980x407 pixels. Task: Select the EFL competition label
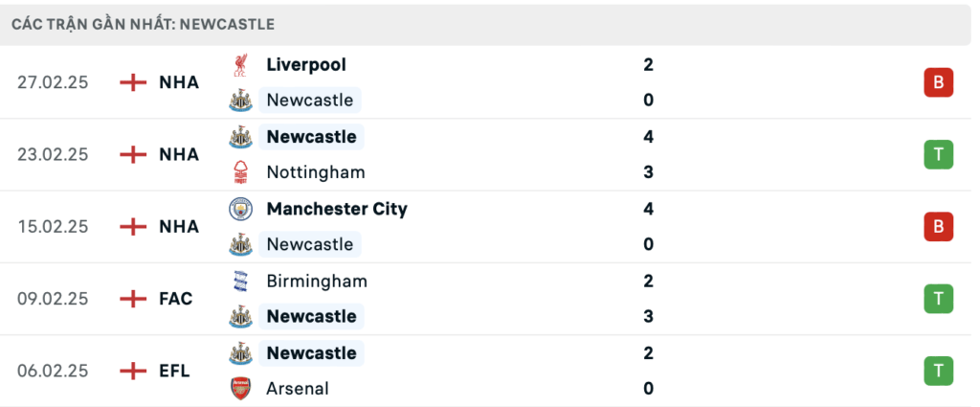tap(174, 371)
